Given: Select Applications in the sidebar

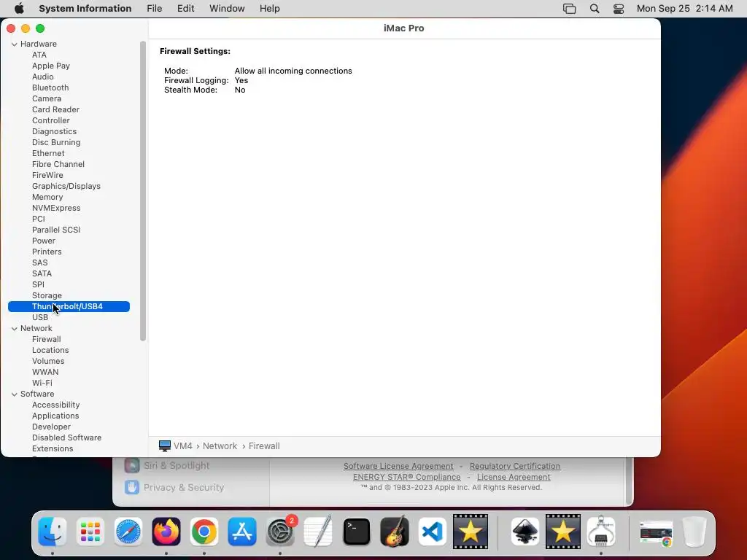Looking at the screenshot, I should 55,416.
